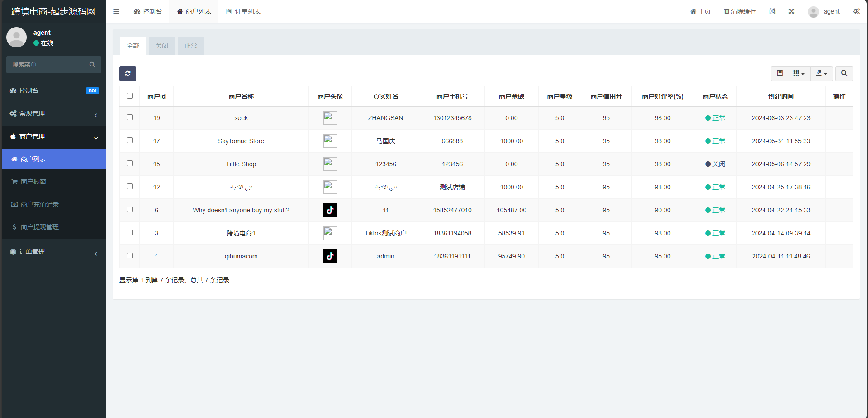Open the export data dropdown
This screenshot has width=868, height=418.
coord(821,73)
